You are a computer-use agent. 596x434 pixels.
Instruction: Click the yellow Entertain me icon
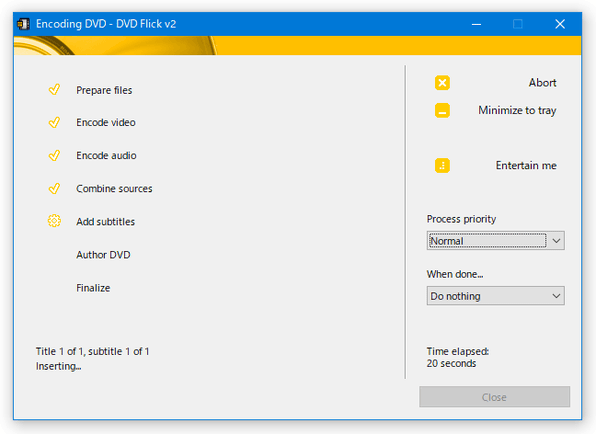pyautogui.click(x=442, y=165)
